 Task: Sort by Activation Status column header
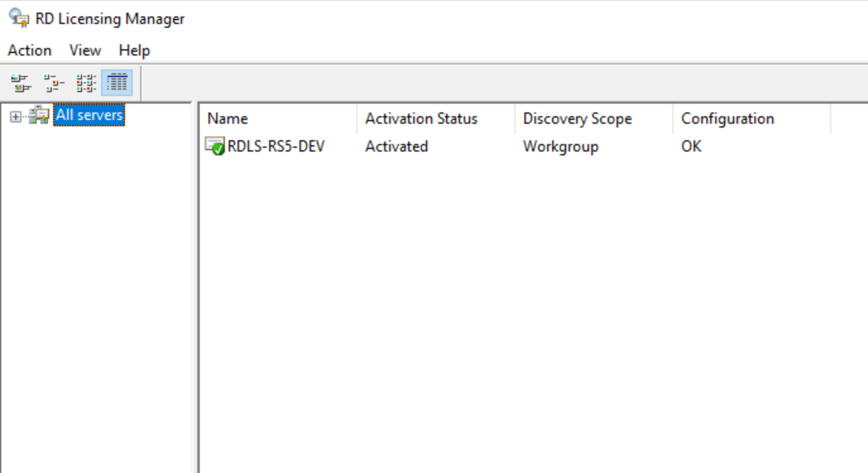[x=435, y=119]
